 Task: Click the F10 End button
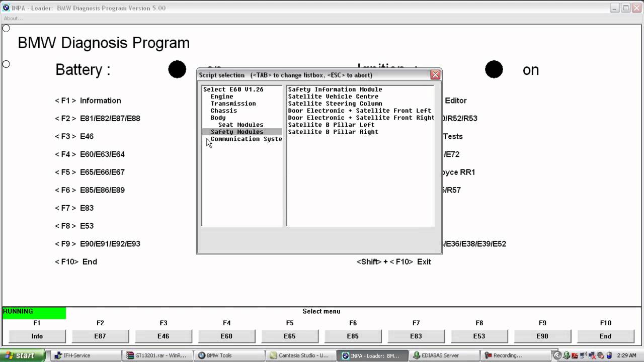point(605,336)
